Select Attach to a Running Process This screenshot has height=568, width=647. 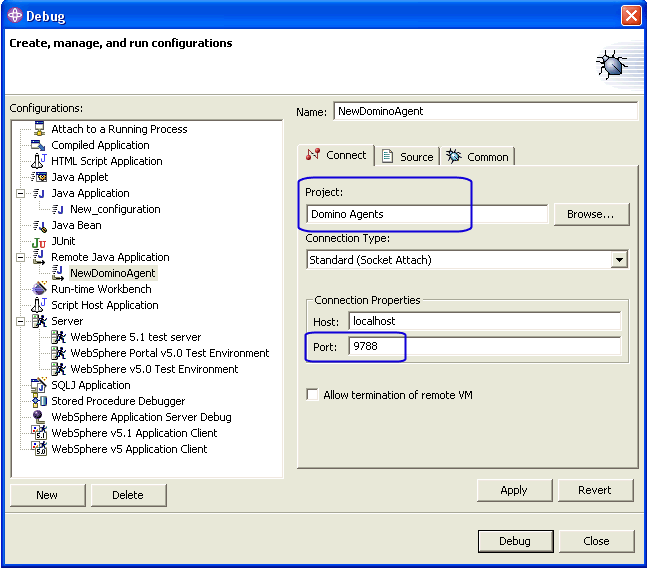tap(119, 129)
